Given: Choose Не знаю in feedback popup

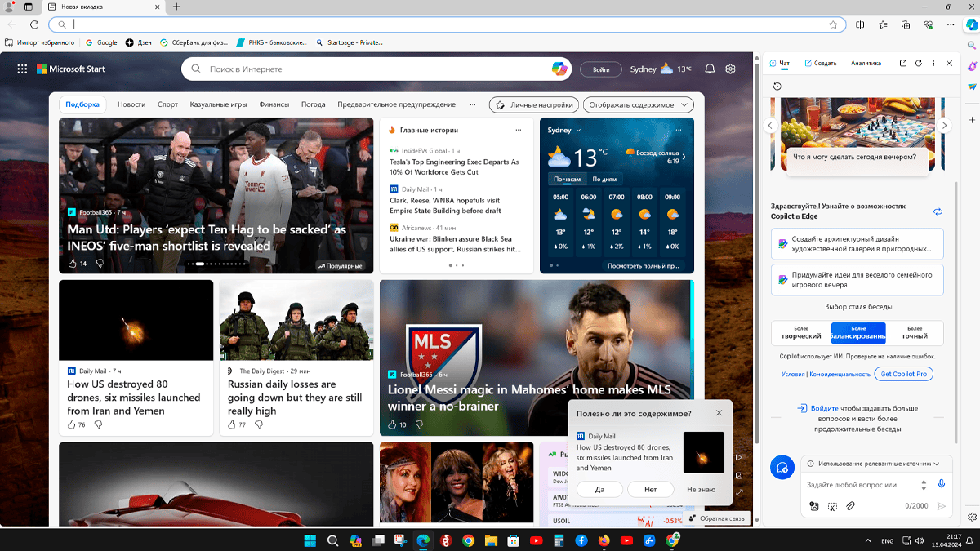Looking at the screenshot, I should pos(701,489).
